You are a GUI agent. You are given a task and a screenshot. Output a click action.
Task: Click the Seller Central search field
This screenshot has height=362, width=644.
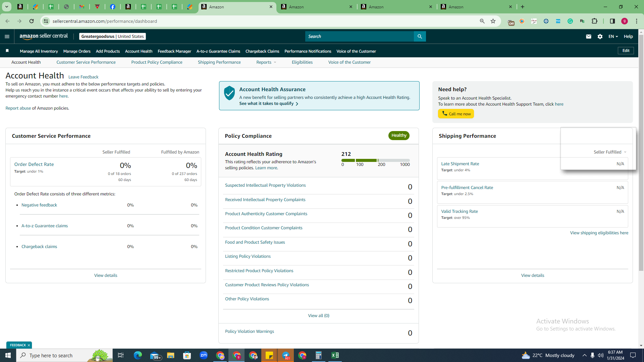(360, 36)
